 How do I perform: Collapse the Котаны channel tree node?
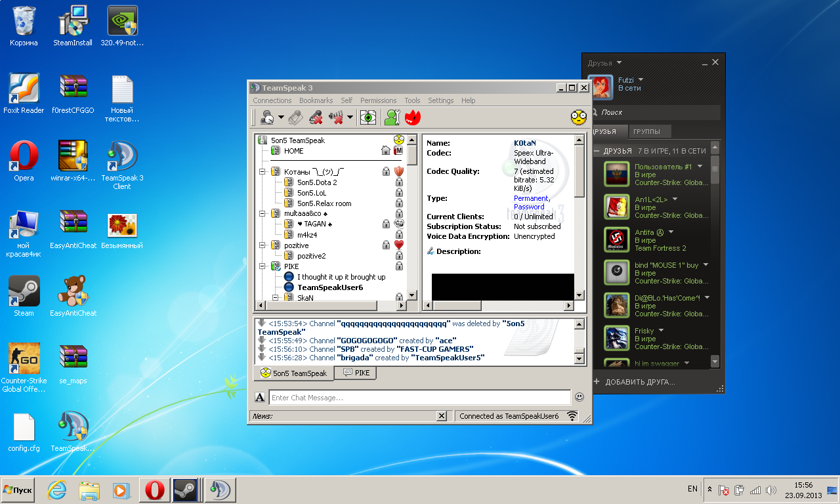[x=262, y=172]
